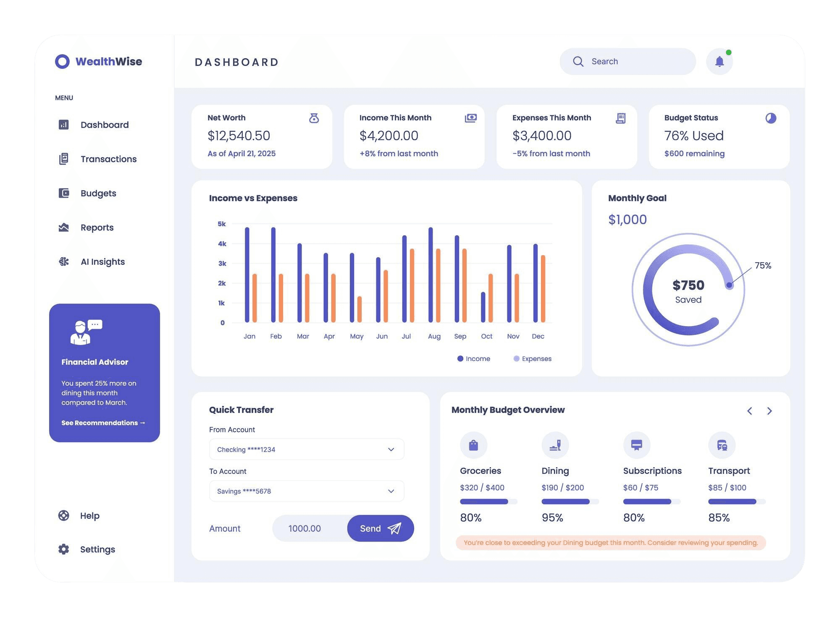Click the Subscriptions card icon
The width and height of the screenshot is (840, 617).
click(x=637, y=445)
